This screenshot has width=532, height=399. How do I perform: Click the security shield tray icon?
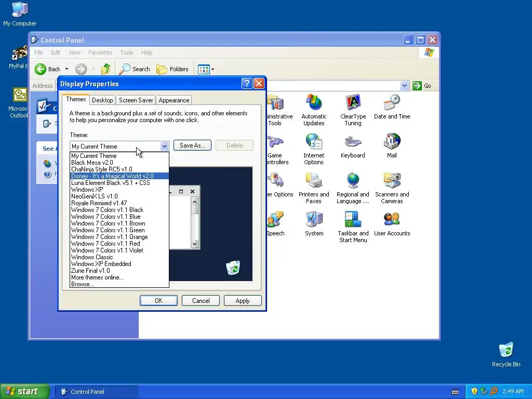[x=474, y=391]
